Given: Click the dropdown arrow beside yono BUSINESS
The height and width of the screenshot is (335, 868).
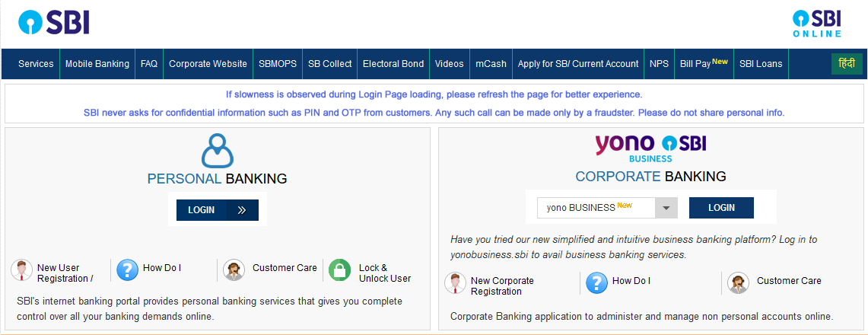Looking at the screenshot, I should click(x=666, y=208).
